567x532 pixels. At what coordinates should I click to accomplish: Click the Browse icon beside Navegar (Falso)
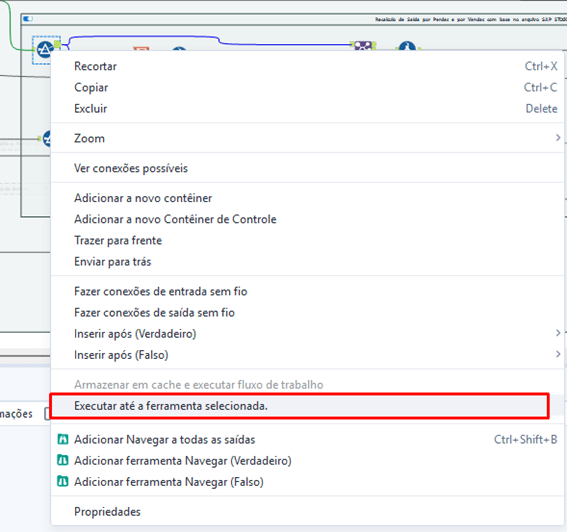63,481
